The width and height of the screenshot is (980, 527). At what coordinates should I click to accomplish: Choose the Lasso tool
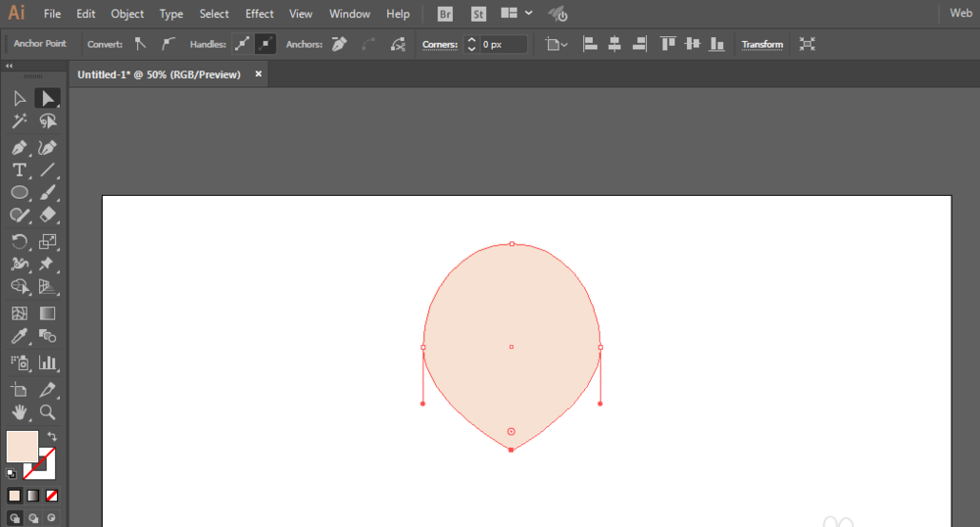[47, 121]
